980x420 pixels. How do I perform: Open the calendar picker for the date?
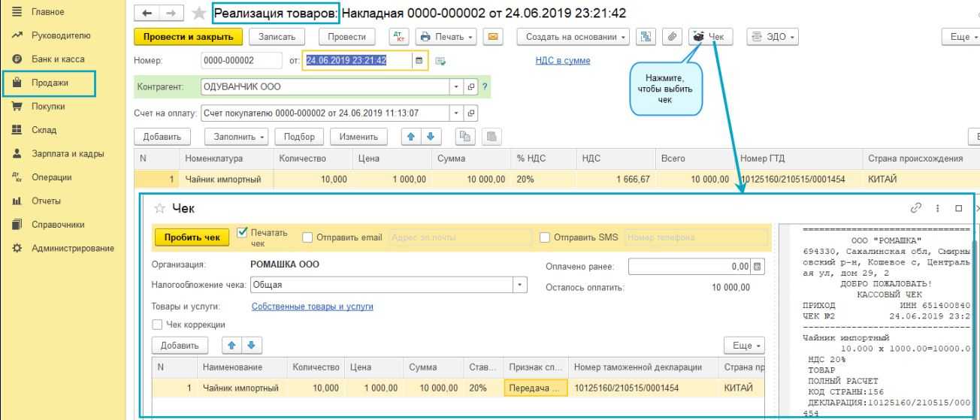(419, 61)
